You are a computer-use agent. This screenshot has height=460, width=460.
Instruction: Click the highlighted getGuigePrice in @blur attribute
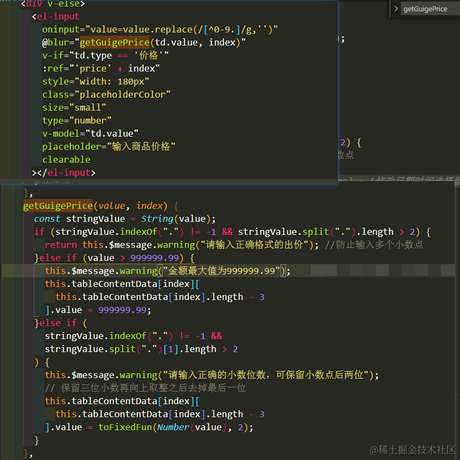115,42
